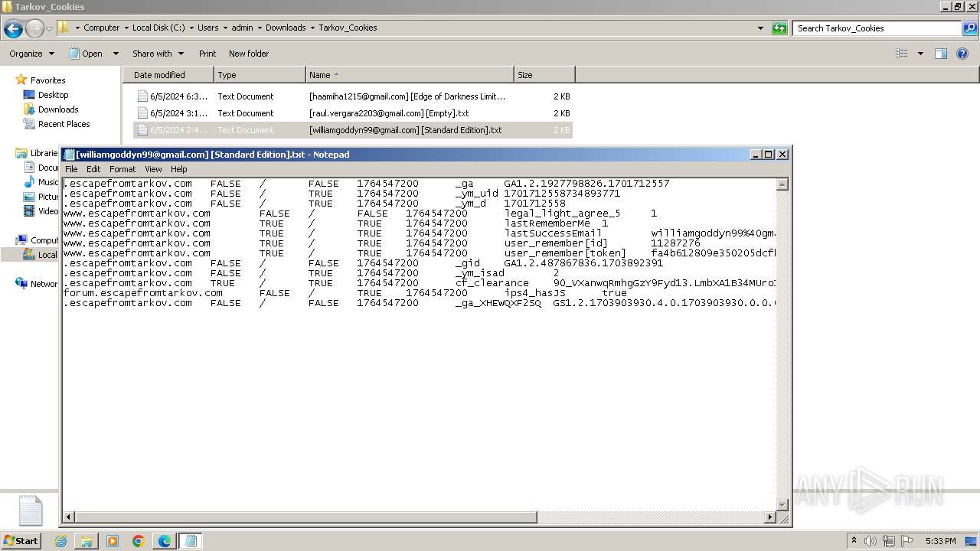Click Local Disk (C:) in the breadcrumb
This screenshot has height=551, width=980.
click(158, 28)
